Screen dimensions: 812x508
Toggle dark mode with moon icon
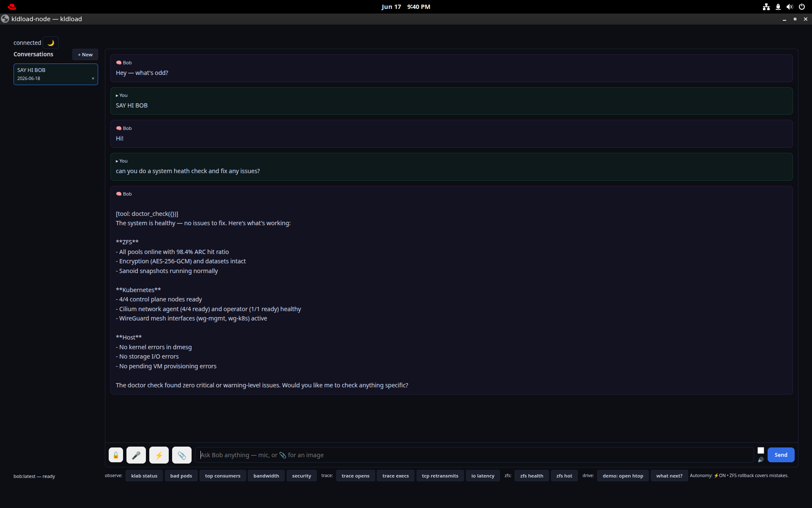point(51,43)
